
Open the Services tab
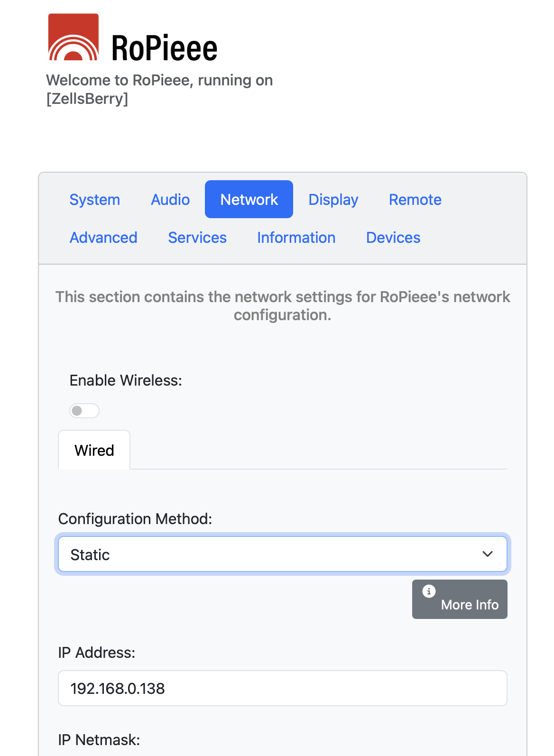coord(197,238)
